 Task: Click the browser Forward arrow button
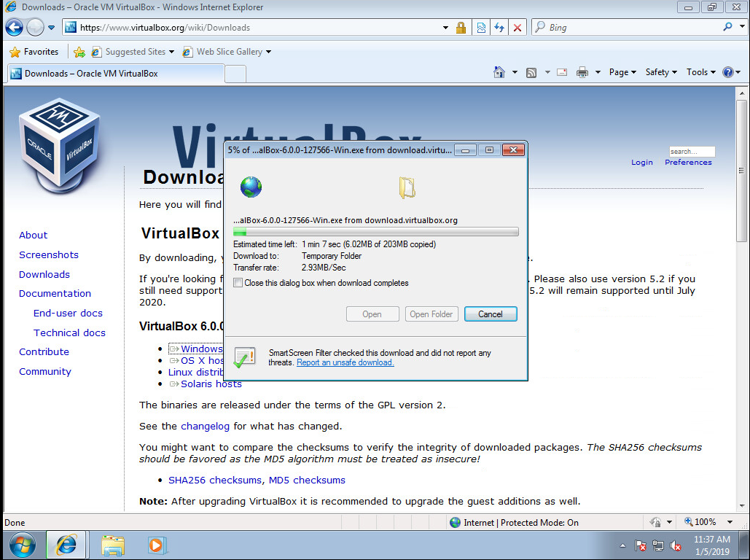pos(35,27)
